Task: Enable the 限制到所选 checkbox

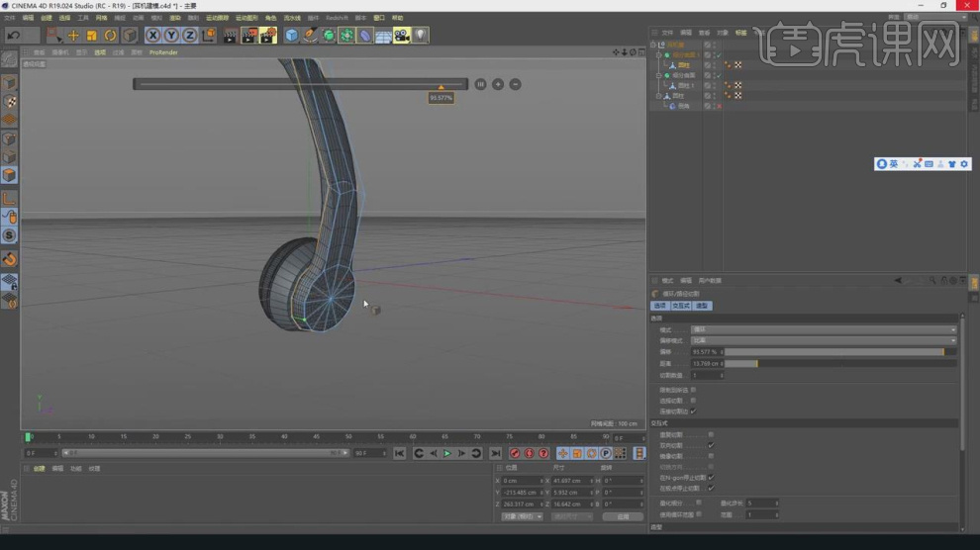Action: coord(693,390)
